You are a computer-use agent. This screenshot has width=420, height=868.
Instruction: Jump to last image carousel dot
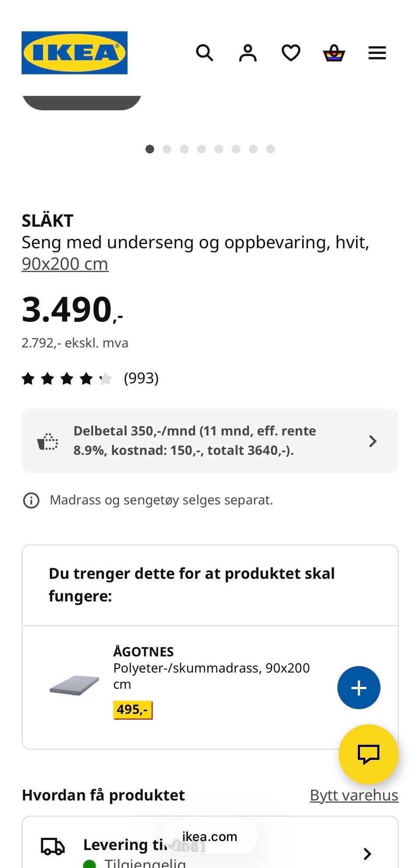pos(270,149)
